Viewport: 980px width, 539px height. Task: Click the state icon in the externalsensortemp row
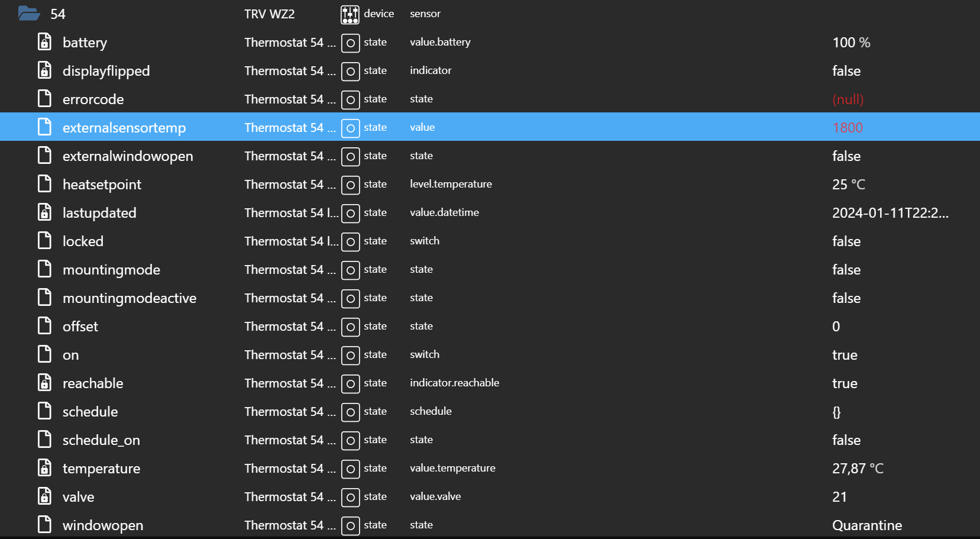pyautogui.click(x=350, y=128)
